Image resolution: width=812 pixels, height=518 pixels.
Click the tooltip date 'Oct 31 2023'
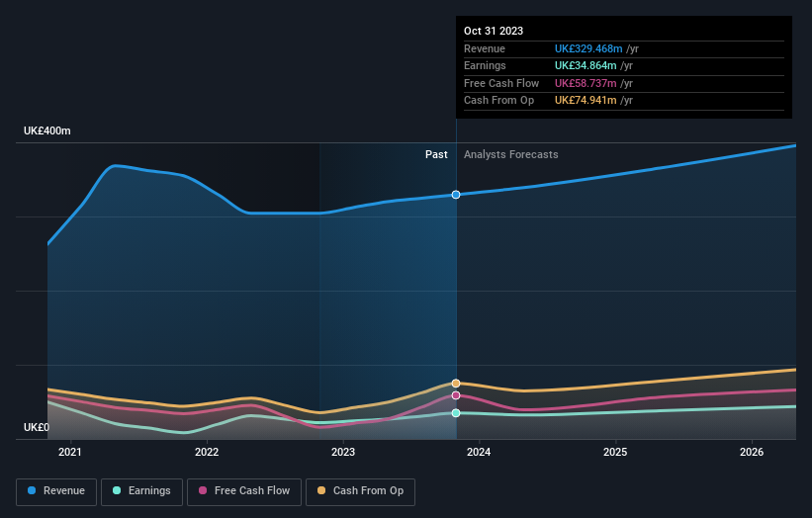pyautogui.click(x=494, y=31)
